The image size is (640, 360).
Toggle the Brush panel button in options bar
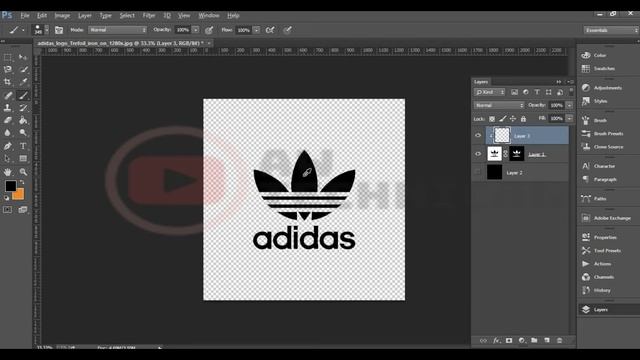[x=59, y=30]
